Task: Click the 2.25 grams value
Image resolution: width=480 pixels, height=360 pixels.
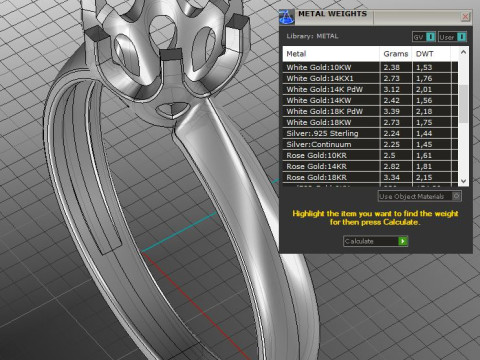Action: [x=391, y=144]
